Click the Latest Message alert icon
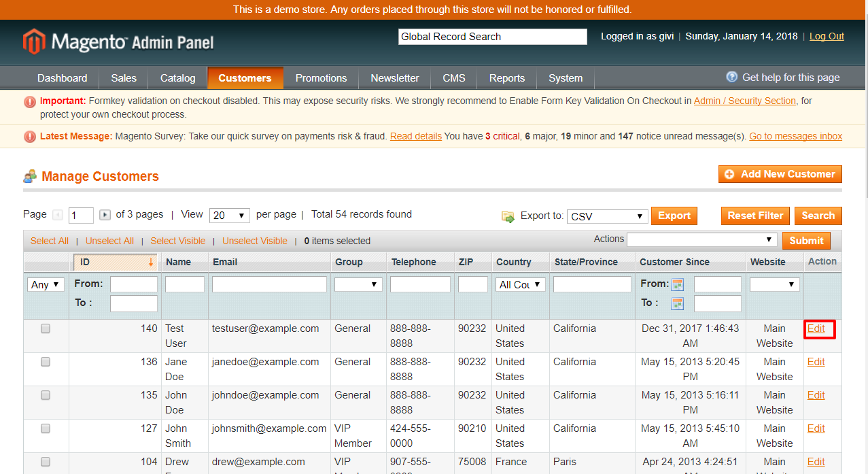 (x=30, y=137)
